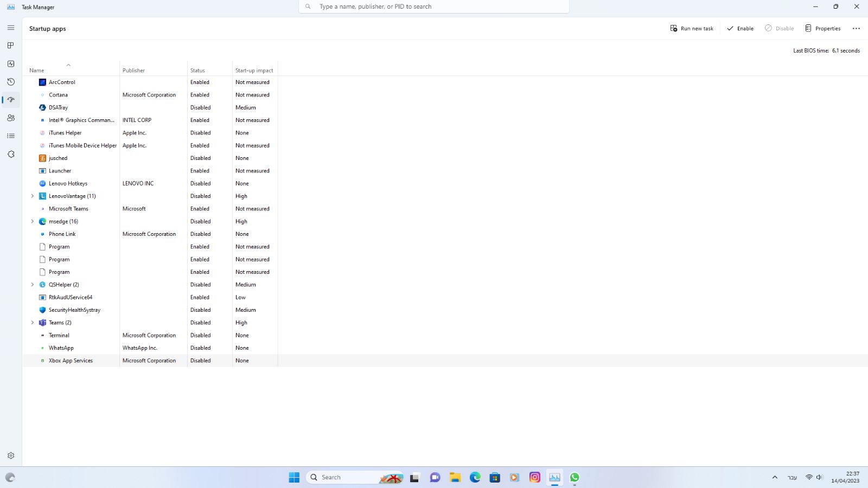Click the SecurityHealthSystray shield icon
This screenshot has width=868, height=488.
tap(42, 310)
